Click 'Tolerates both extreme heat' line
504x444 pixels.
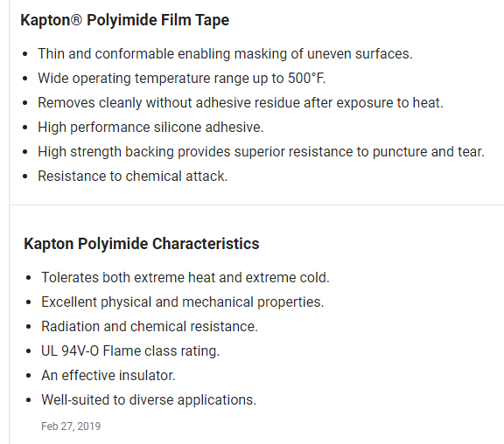click(x=185, y=277)
